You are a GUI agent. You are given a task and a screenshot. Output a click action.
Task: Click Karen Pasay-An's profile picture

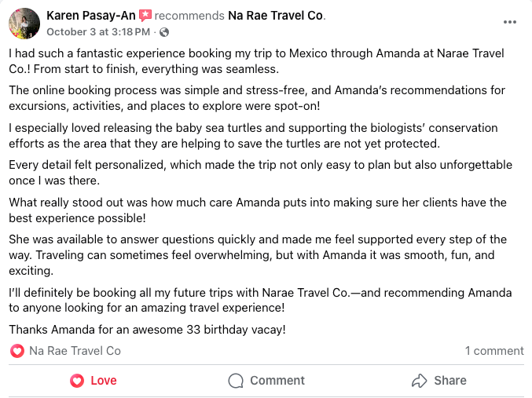(24, 24)
